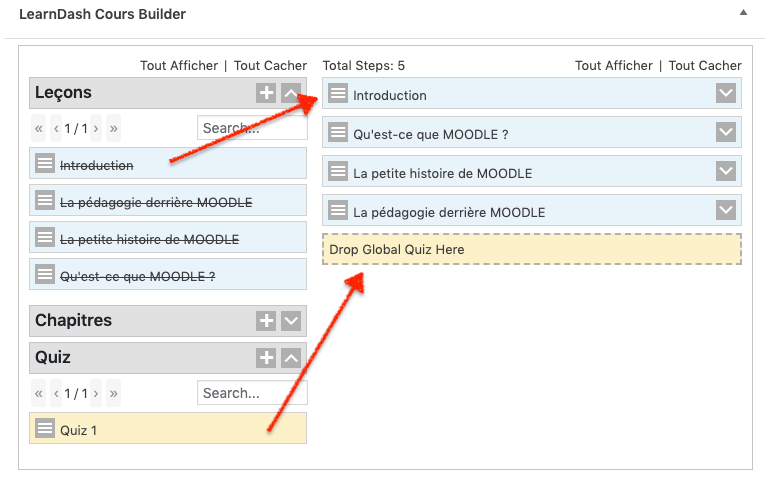This screenshot has width=773, height=482.
Task: Expand the Introduction course step
Action: click(726, 93)
